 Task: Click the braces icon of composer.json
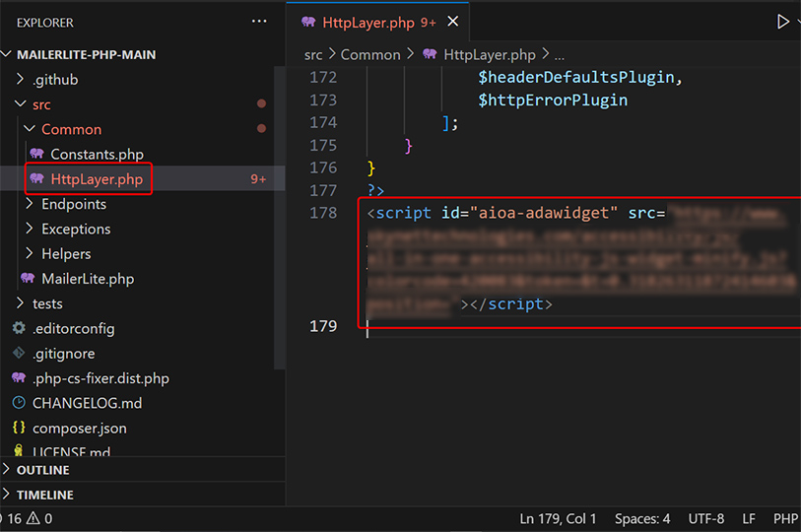19,429
